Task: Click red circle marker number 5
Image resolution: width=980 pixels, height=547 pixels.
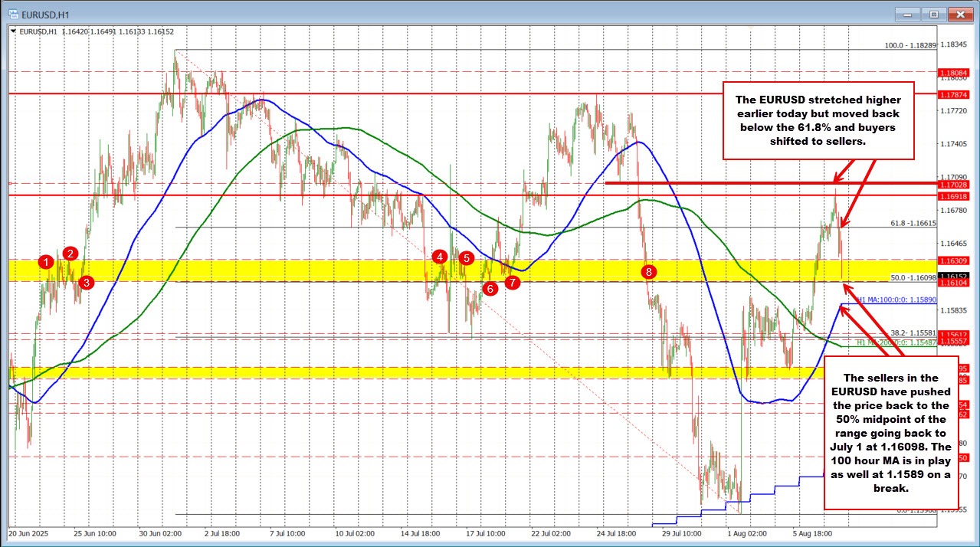Action: [466, 258]
